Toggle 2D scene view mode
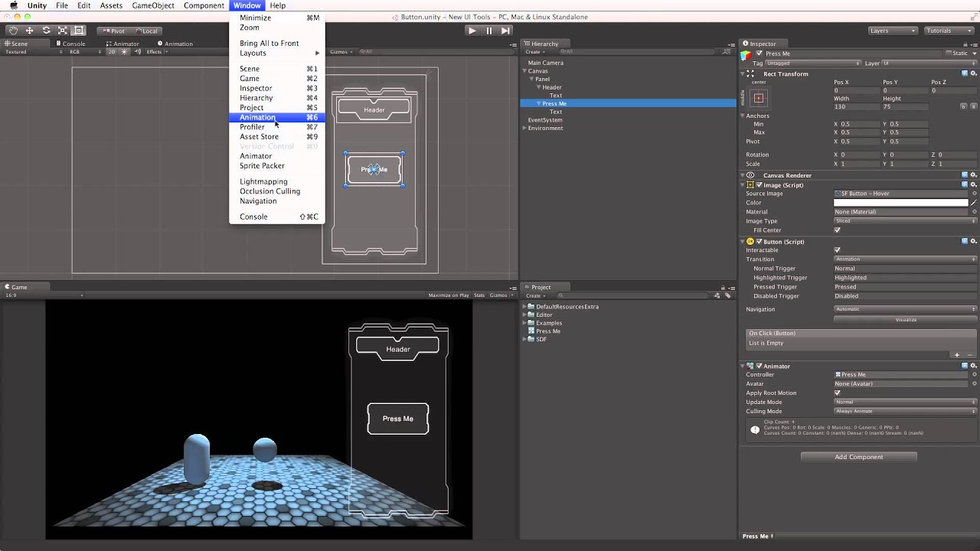The image size is (980, 551). coord(112,52)
